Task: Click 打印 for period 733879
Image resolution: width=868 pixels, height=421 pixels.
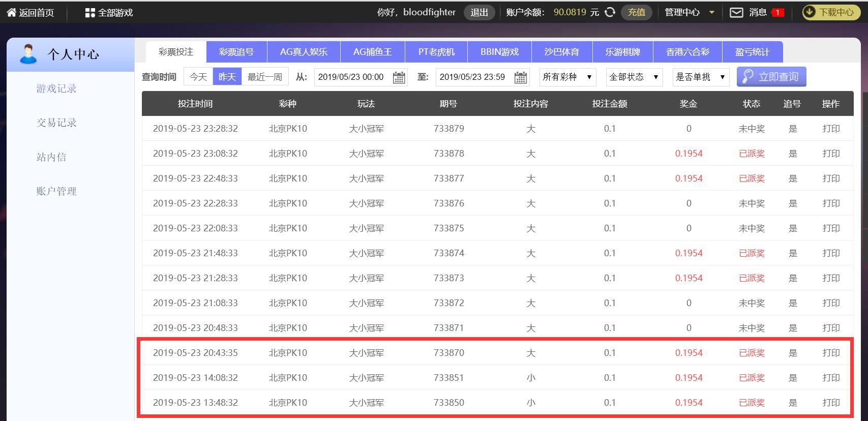Action: (831, 129)
